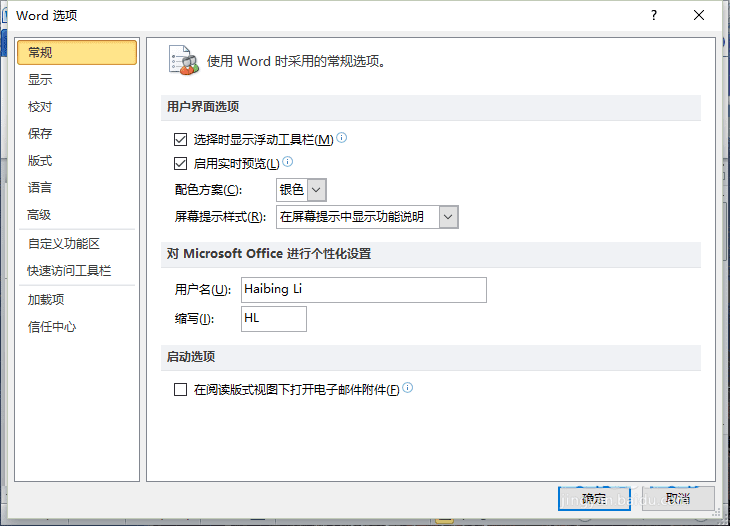Enable 在阅读版式视图下打开电子邮件附件 checkbox

(180, 389)
